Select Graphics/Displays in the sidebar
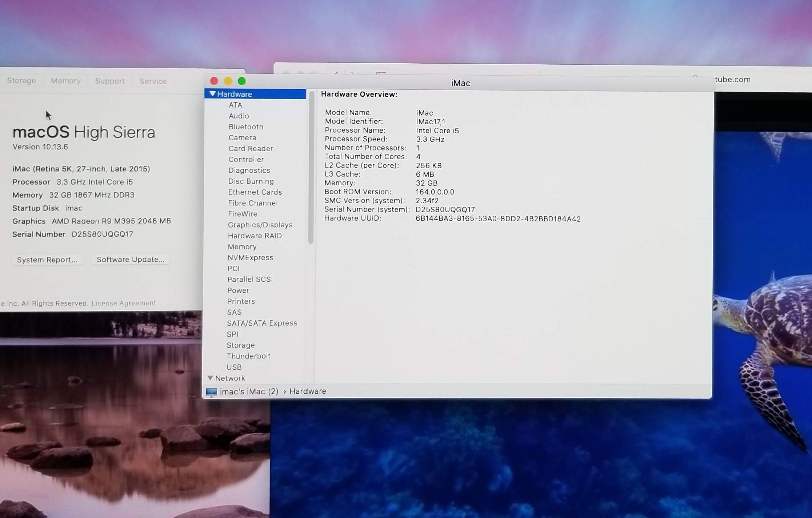Viewport: 812px width, 518px height. click(260, 225)
